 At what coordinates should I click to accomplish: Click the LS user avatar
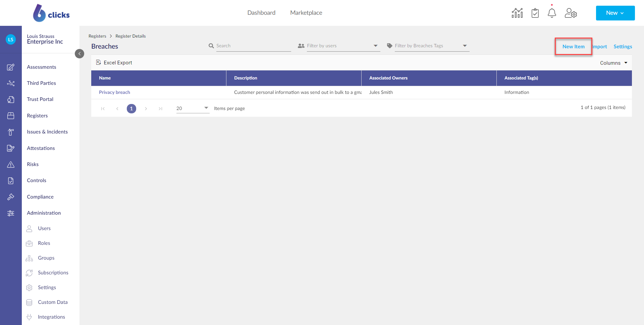pyautogui.click(x=11, y=40)
